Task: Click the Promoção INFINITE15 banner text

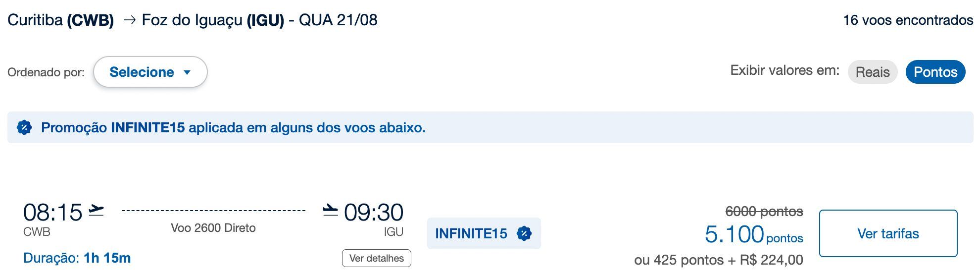Action: click(233, 128)
